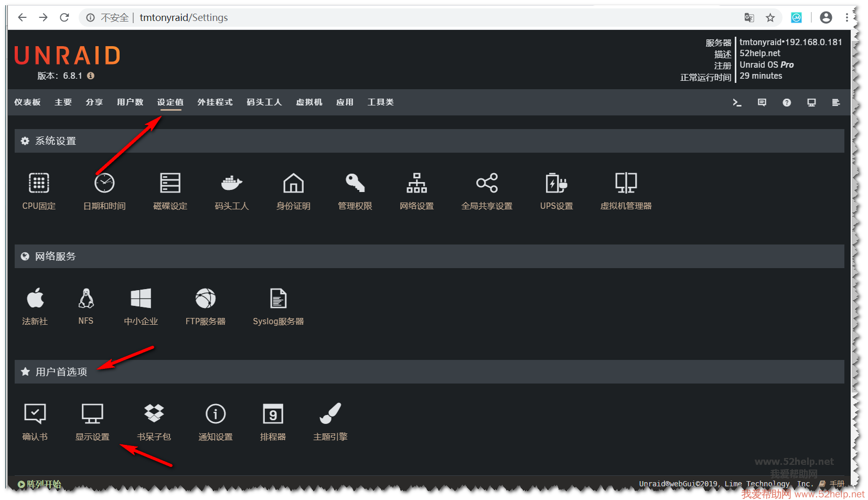868x500 pixels.
Task: Open the terminal icon in navigation bar
Action: point(737,103)
